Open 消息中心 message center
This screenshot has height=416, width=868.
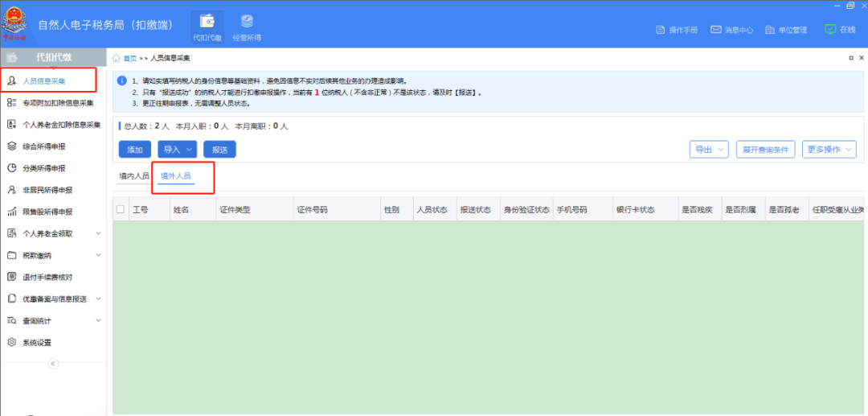731,30
